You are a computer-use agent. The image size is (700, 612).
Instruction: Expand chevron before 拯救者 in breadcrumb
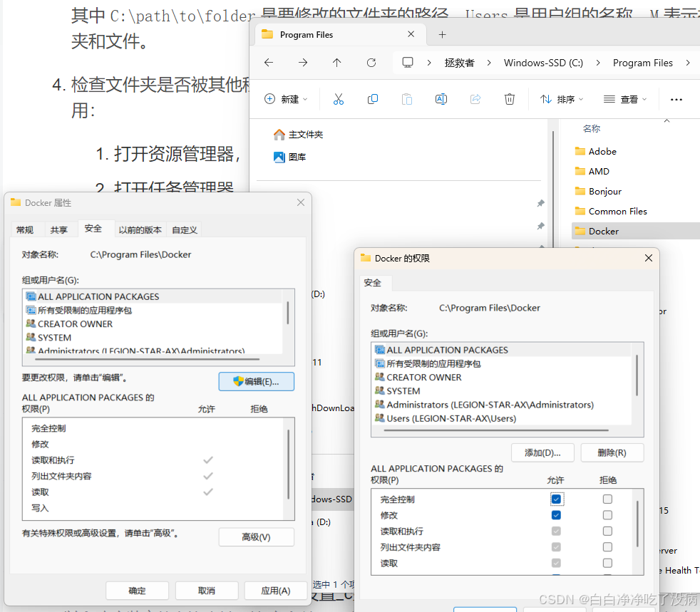coord(429,63)
